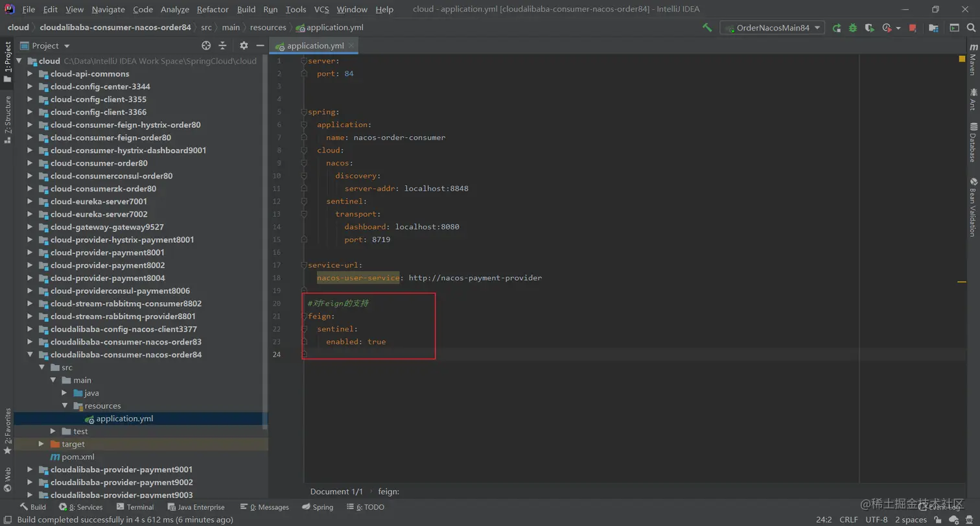The height and width of the screenshot is (526, 980).
Task: Stop the process with the red square
Action: pos(913,28)
